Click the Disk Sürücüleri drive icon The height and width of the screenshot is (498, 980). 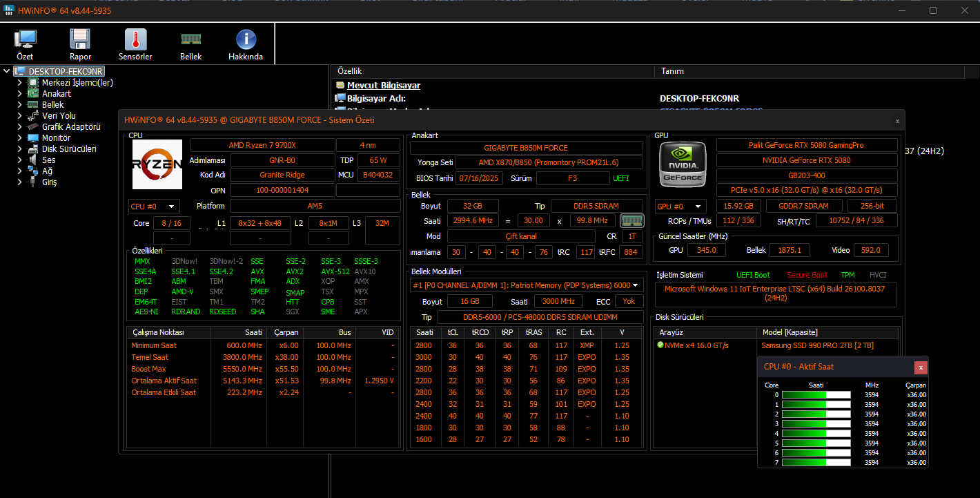click(33, 149)
